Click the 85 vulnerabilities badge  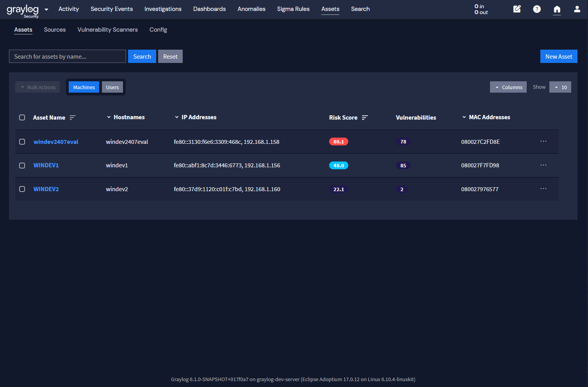pos(403,165)
